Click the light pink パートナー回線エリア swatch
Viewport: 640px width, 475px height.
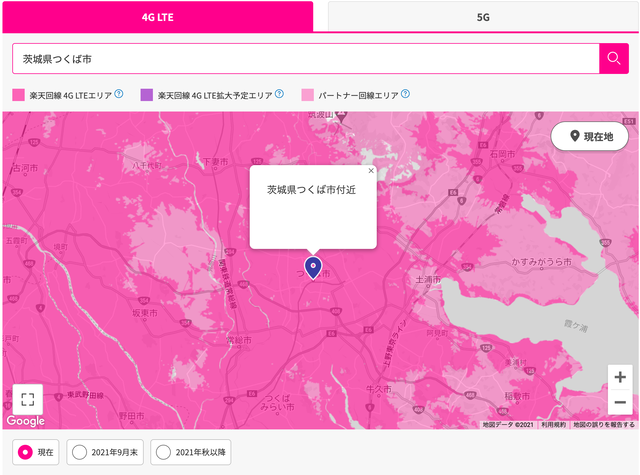click(x=307, y=95)
